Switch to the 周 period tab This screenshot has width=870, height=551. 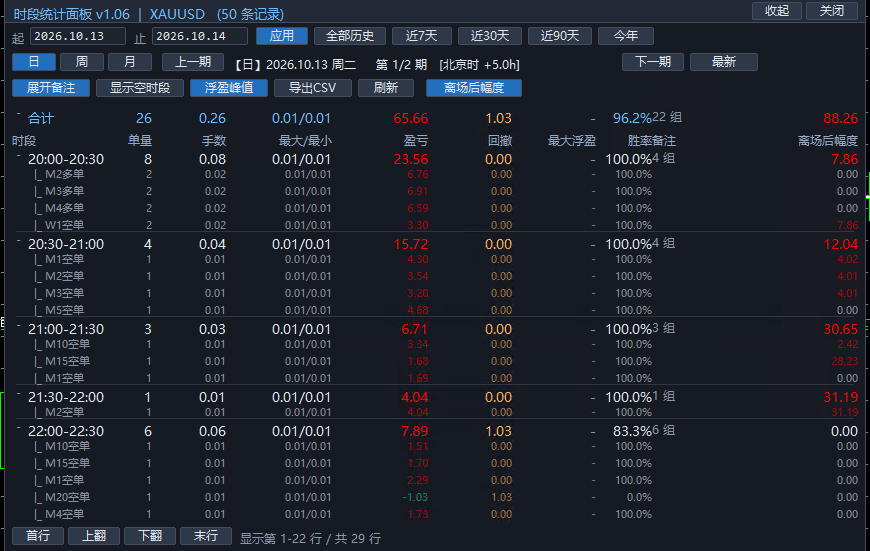[x=82, y=62]
